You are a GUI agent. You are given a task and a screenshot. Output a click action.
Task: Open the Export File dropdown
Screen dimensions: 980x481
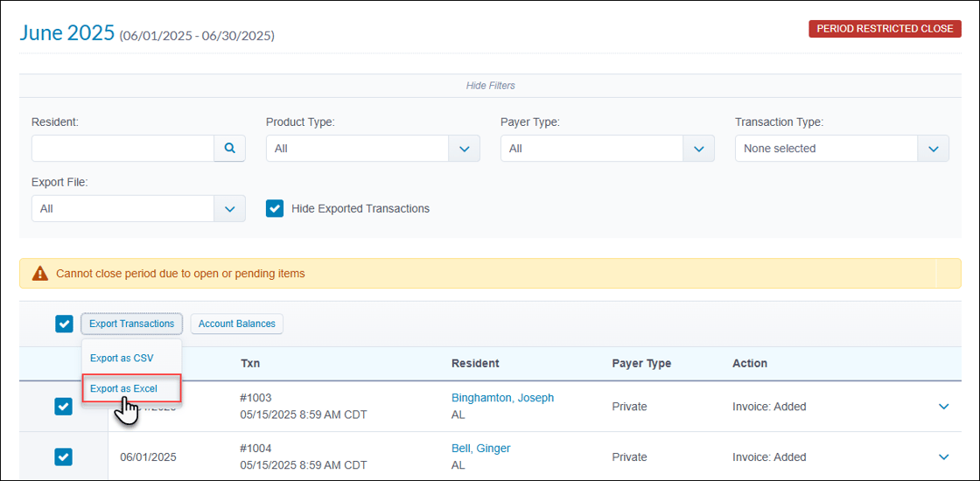pos(139,209)
